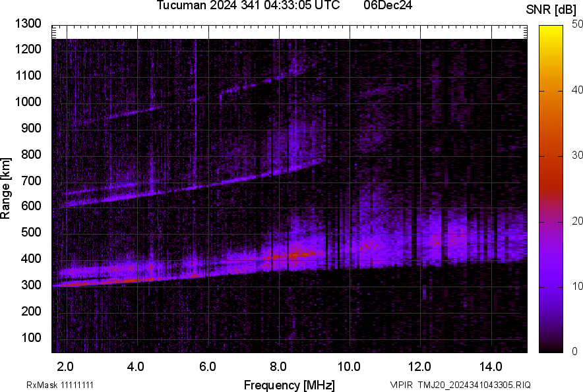
Task: Click the frequency tick label "4.0"
Action: [136, 367]
